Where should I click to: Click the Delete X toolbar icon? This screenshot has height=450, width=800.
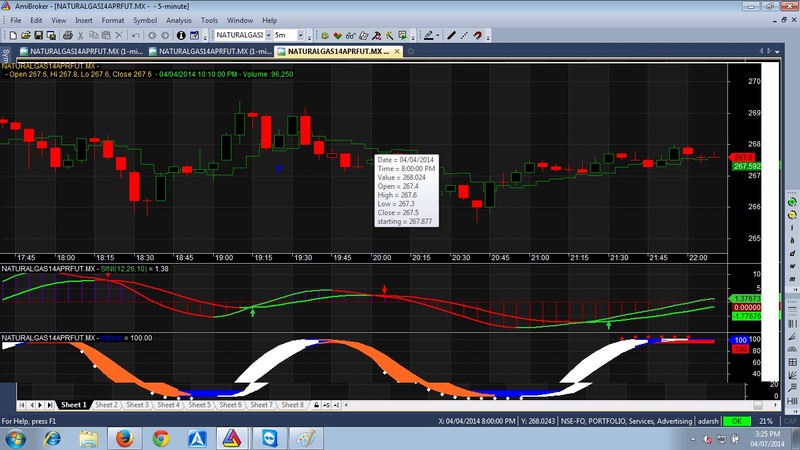(x=119, y=35)
